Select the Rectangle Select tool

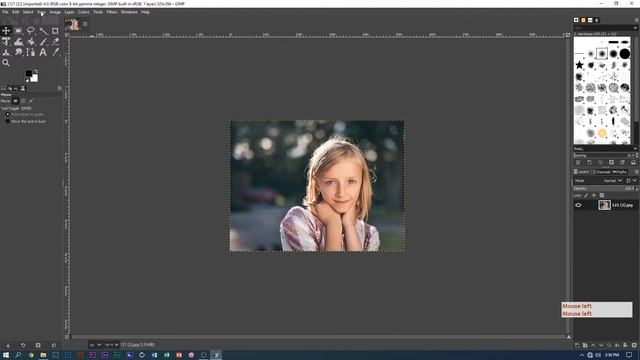pos(18,31)
